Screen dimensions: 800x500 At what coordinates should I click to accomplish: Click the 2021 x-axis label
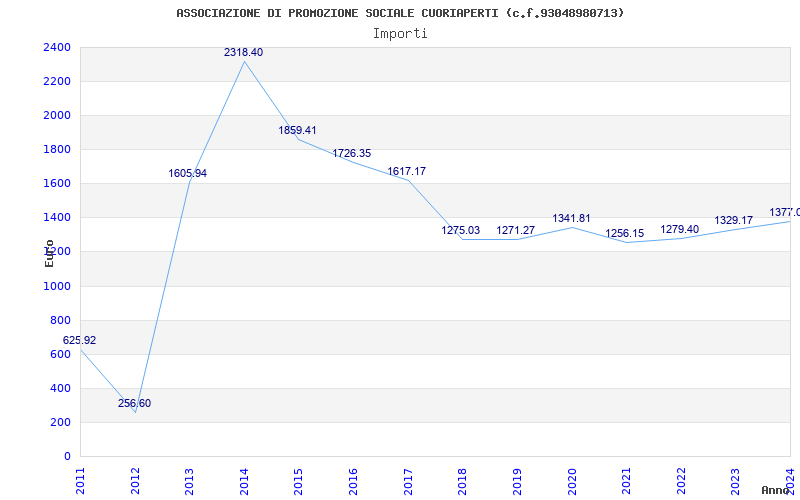point(626,481)
